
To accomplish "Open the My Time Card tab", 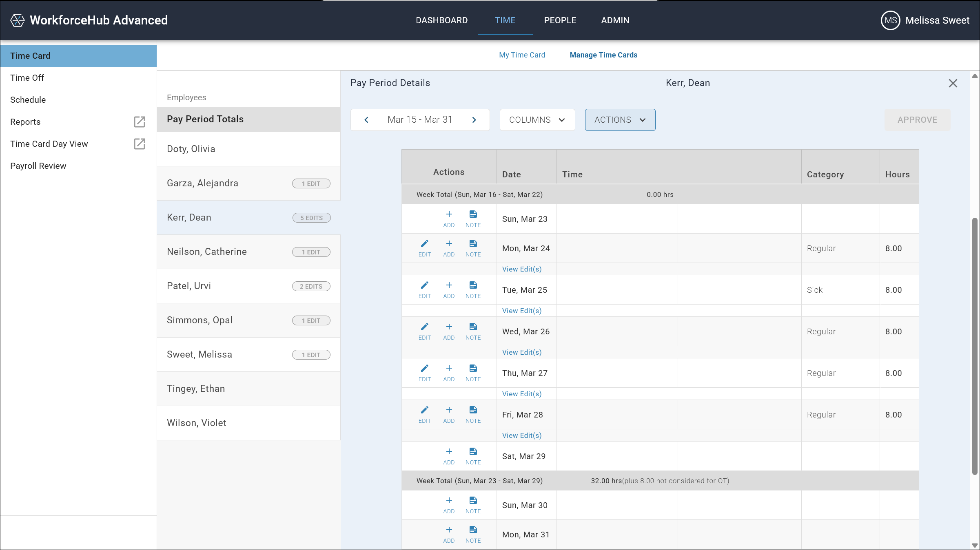I will (522, 55).
